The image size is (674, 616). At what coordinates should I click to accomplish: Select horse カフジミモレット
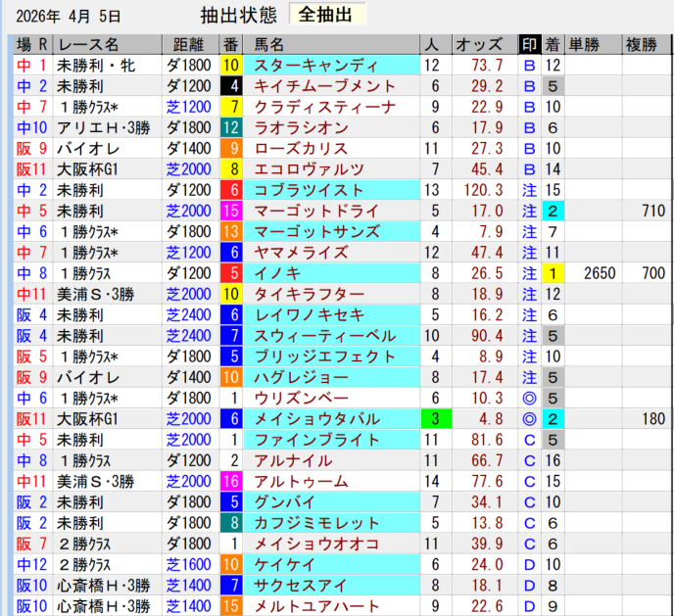[x=331, y=523]
